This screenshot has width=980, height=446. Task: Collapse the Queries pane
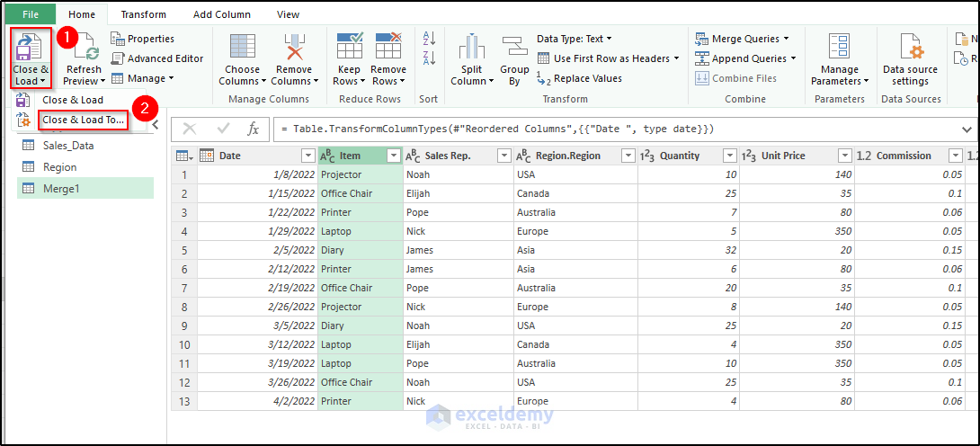(156, 124)
